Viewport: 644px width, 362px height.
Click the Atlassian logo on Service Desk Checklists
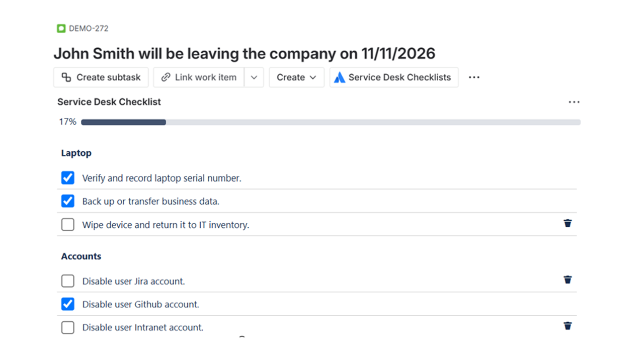click(x=339, y=77)
